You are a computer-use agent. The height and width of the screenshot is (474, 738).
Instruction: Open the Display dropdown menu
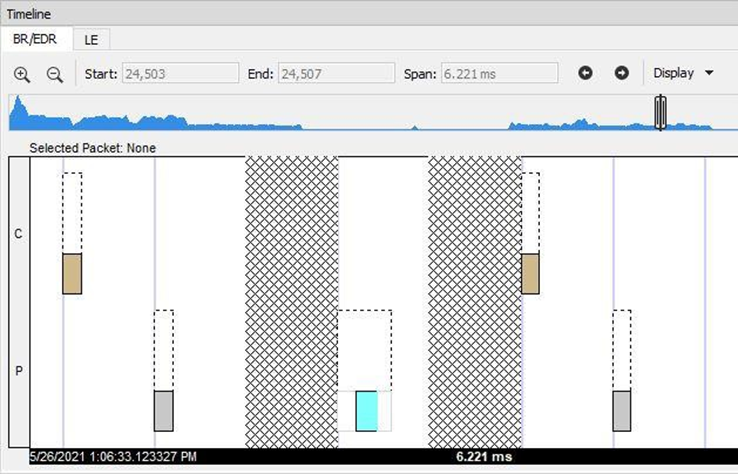point(683,73)
